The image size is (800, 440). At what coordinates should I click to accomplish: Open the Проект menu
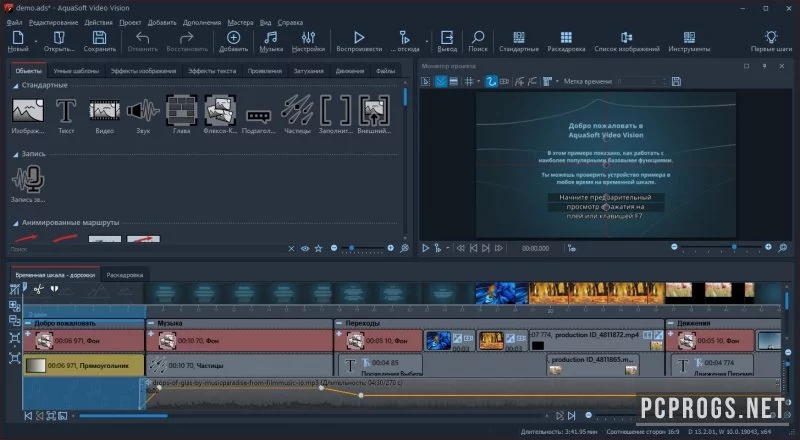tap(130, 22)
